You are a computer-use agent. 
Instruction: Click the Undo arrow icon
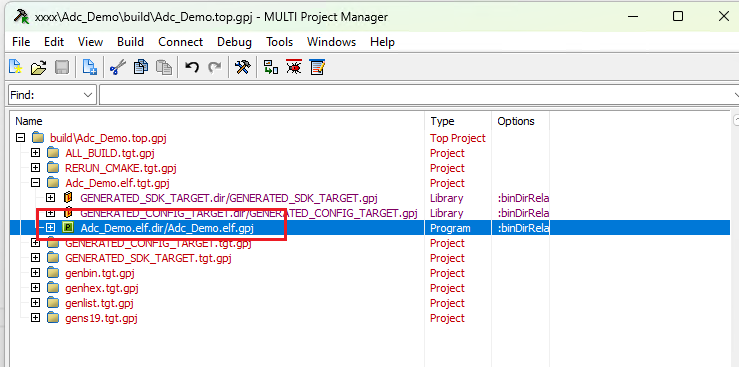[191, 68]
